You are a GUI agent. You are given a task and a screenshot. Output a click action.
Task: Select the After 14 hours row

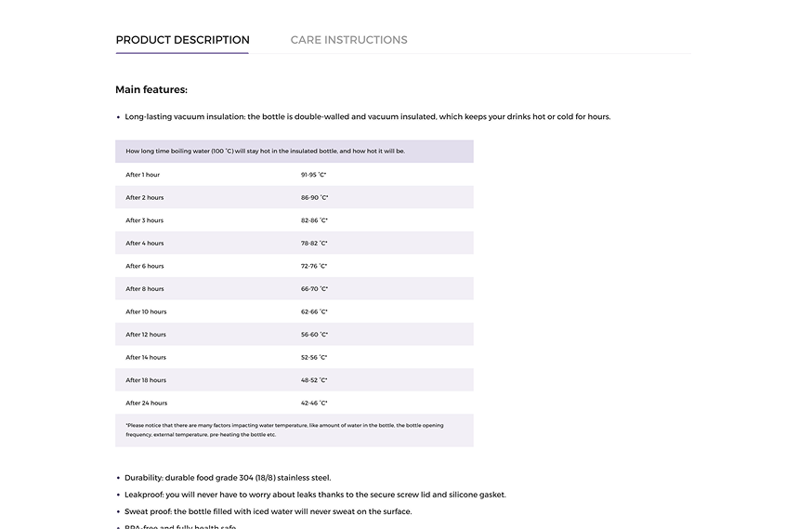[x=295, y=357]
